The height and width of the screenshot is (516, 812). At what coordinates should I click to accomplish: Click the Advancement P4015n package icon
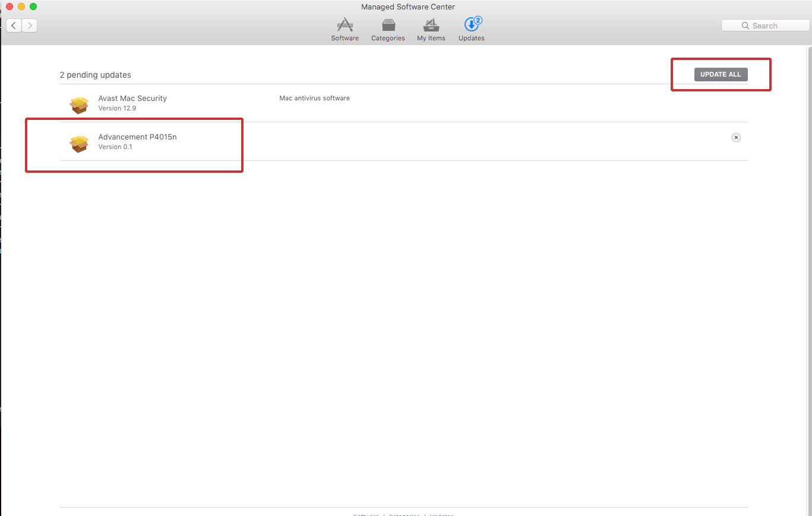pos(79,143)
